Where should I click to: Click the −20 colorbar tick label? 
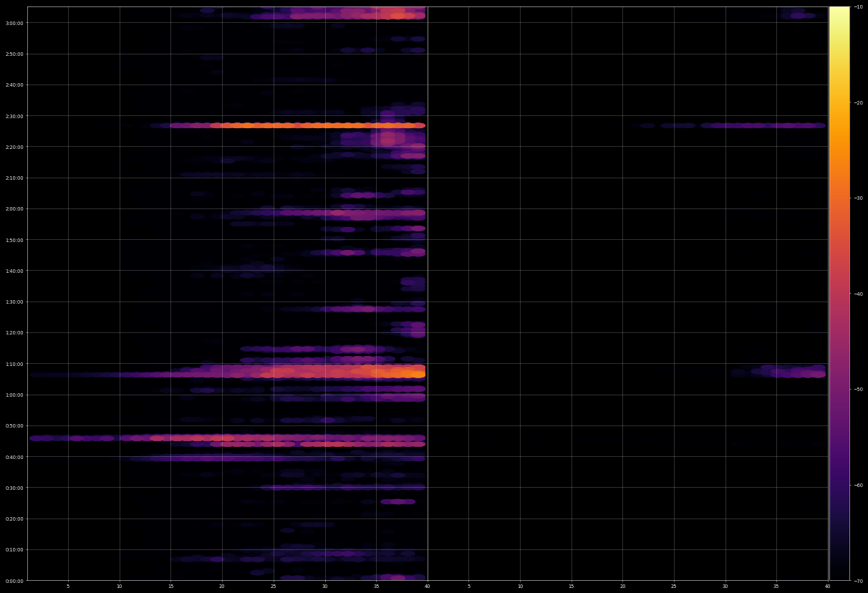click(858, 102)
